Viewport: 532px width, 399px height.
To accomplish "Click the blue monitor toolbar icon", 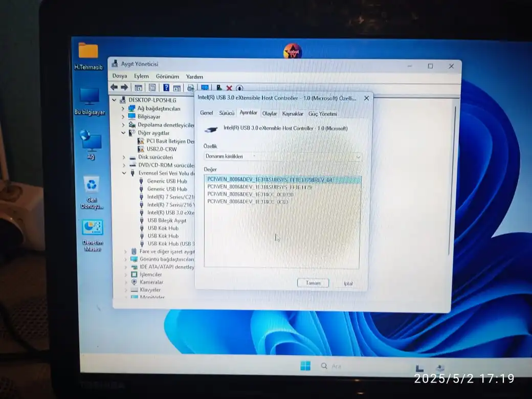I will click(x=205, y=88).
